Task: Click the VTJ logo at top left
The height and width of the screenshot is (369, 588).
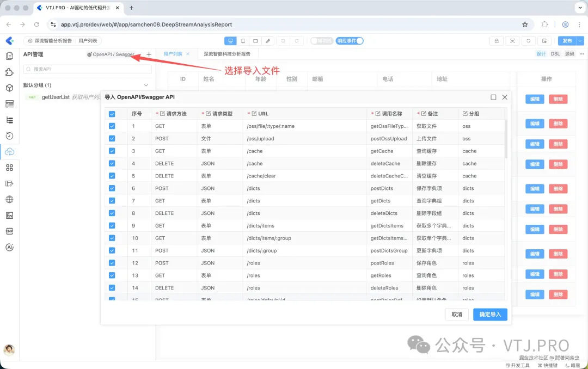Action: tap(10, 40)
